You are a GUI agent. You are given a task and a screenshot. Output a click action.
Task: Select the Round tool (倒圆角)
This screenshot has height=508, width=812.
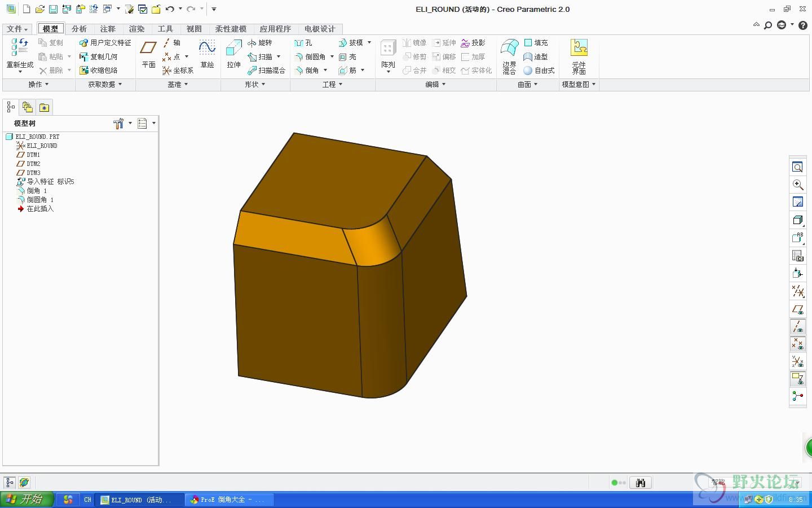coord(310,56)
